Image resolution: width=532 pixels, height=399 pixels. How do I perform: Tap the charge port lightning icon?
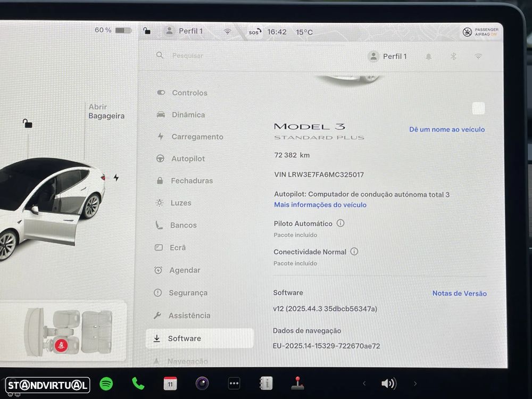coord(116,178)
